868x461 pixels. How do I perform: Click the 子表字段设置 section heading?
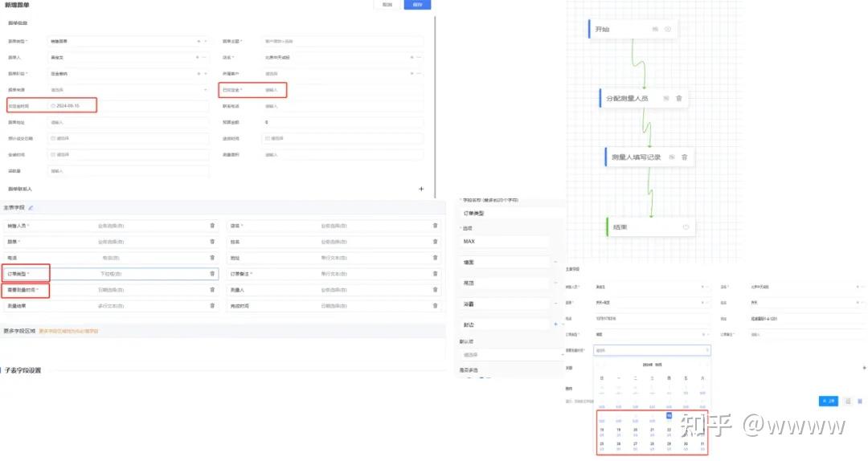click(x=23, y=370)
